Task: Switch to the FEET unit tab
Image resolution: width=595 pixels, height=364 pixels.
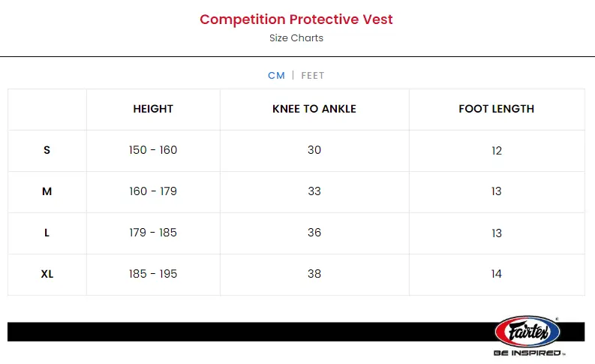Action: tap(313, 76)
